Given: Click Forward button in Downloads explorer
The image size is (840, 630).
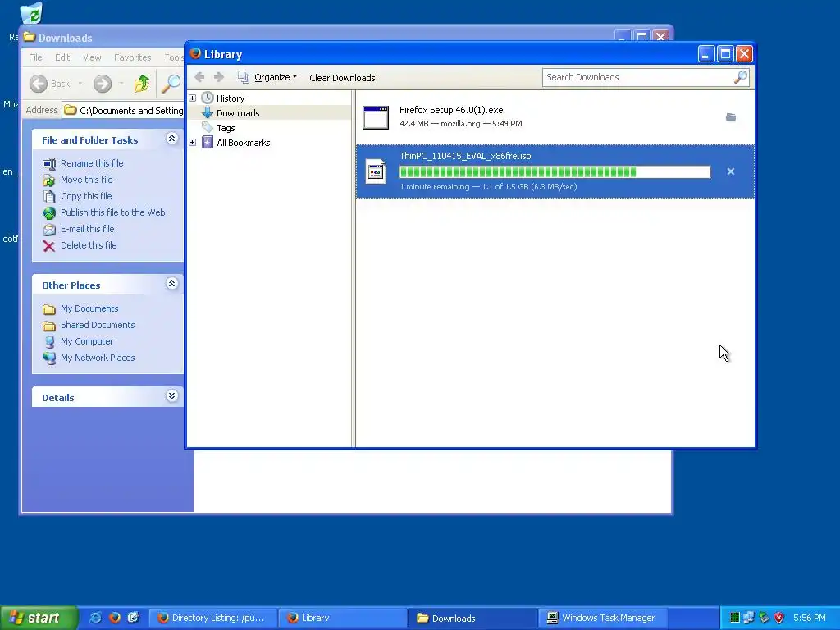Looking at the screenshot, I should click(103, 84).
